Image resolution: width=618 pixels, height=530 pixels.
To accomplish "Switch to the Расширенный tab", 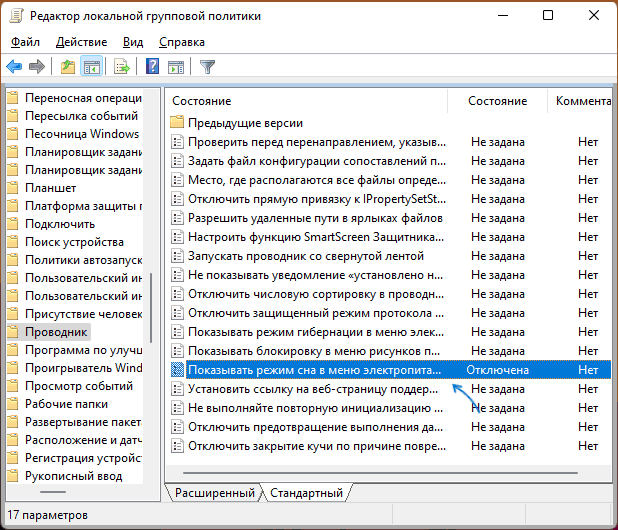I will tap(214, 493).
